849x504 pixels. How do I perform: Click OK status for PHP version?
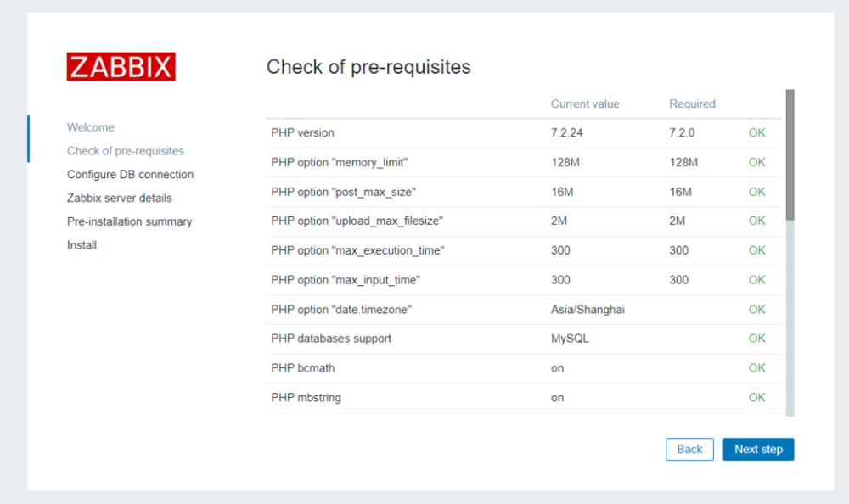coord(756,133)
